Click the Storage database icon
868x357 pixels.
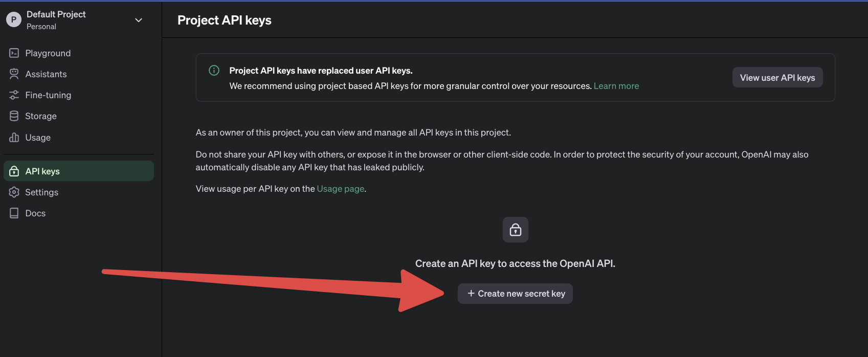tap(14, 116)
